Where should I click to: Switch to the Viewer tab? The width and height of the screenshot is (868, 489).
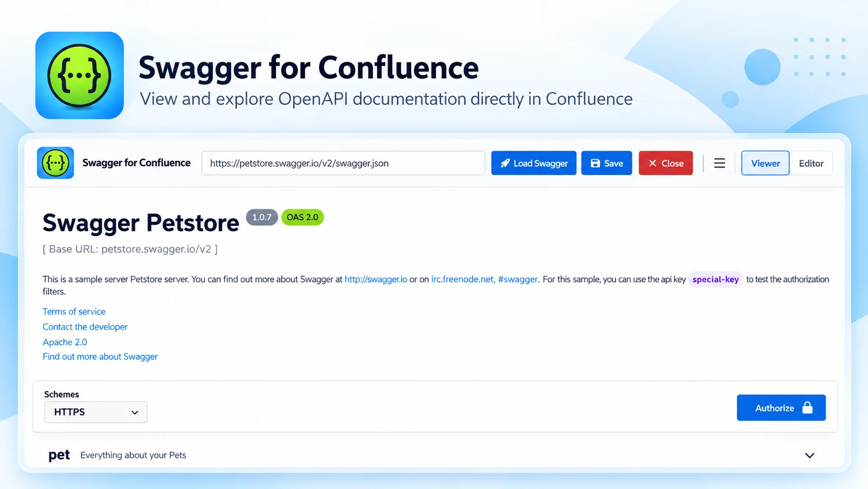point(765,163)
